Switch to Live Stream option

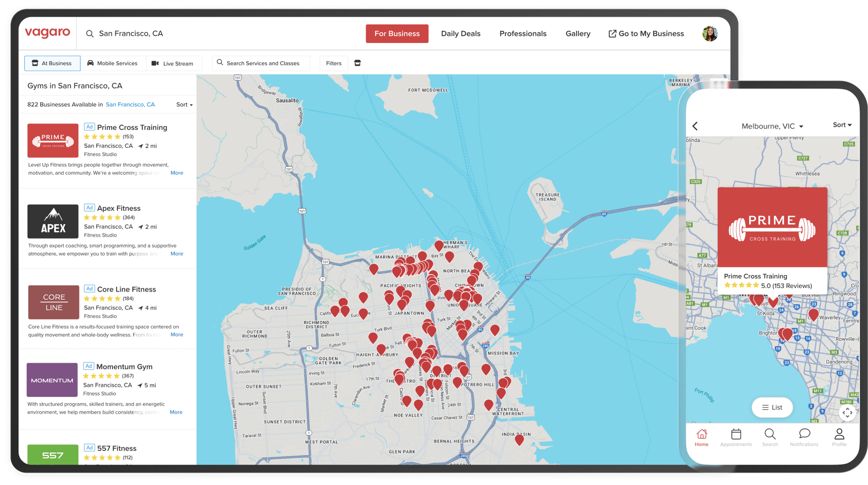point(173,63)
